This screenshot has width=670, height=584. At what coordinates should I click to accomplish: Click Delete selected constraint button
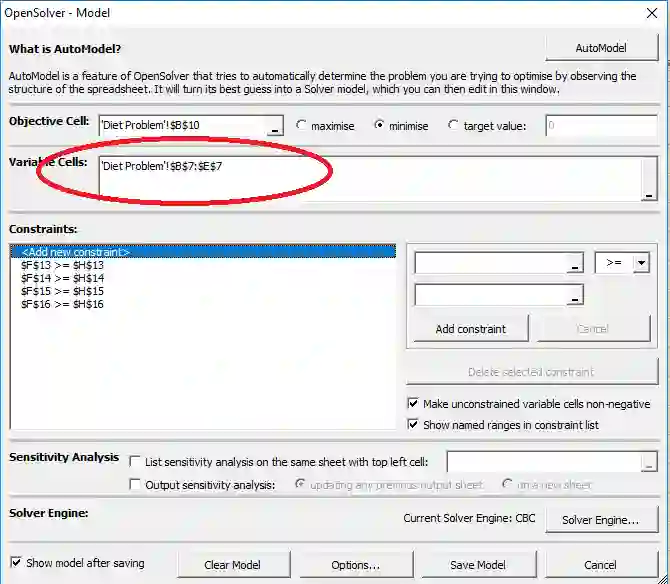[532, 372]
